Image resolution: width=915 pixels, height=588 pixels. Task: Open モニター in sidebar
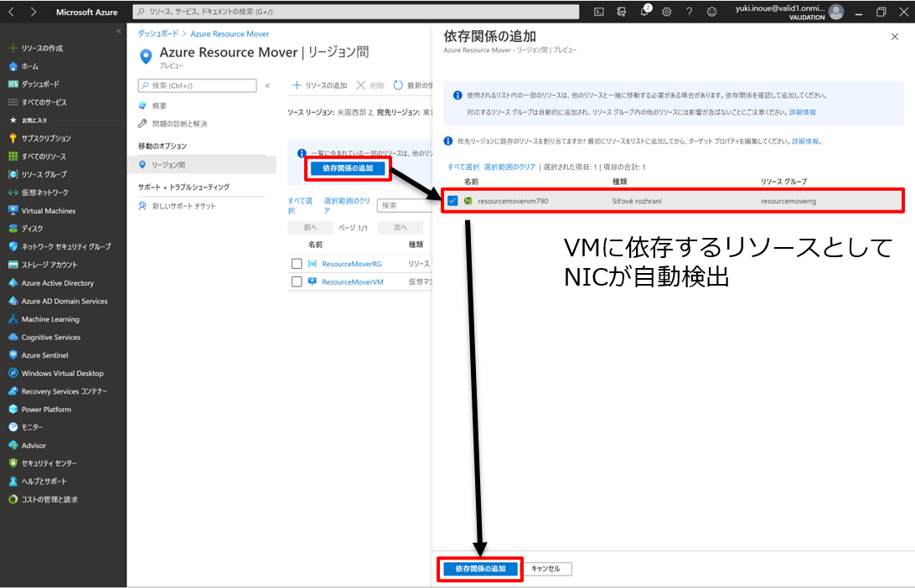coord(26,427)
